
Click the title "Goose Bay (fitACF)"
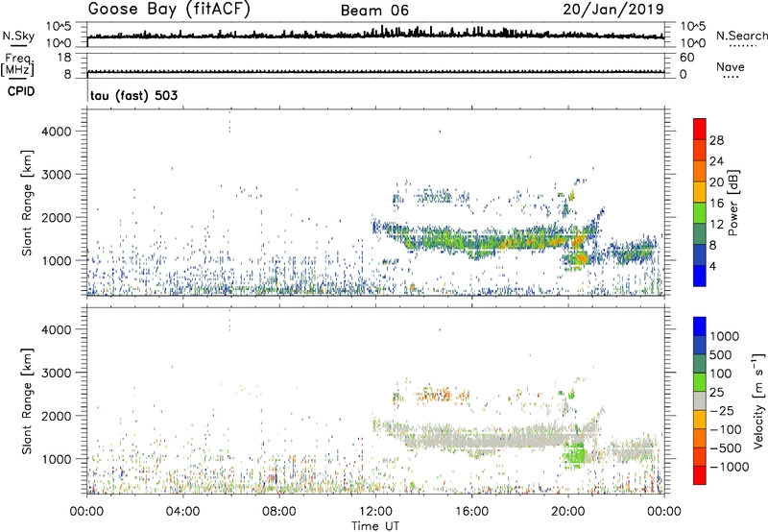click(x=169, y=9)
